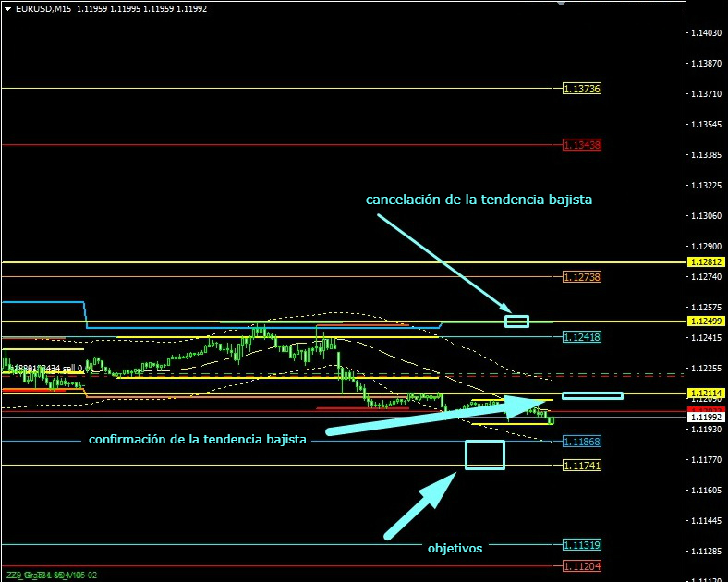Click the yellow 1.12812 tag on price scale

pos(707,262)
